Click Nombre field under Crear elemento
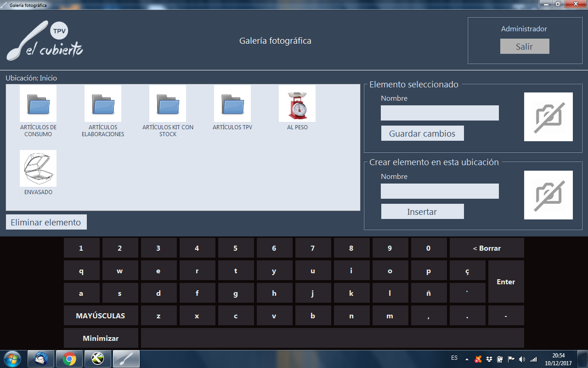Viewport: 588px width, 368px height. [440, 191]
